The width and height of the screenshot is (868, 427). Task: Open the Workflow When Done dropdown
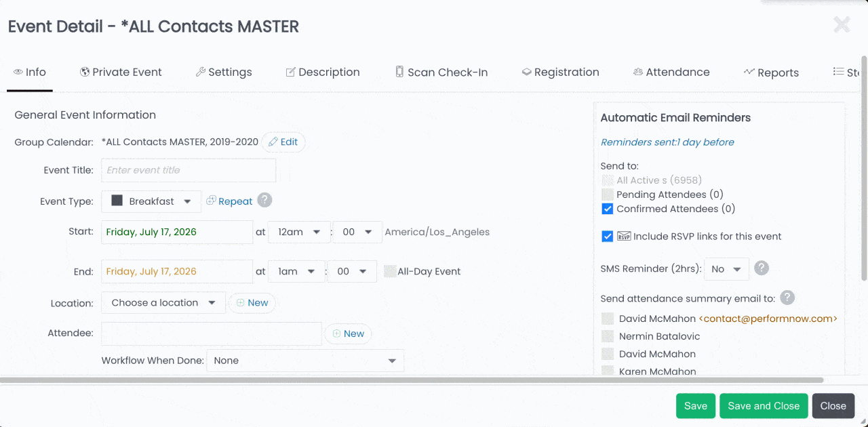tap(305, 361)
